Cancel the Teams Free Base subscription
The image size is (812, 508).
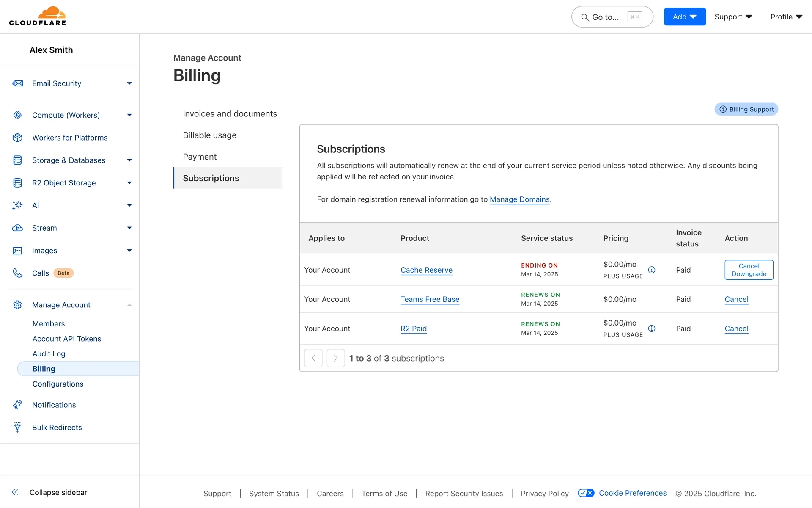coord(736,299)
